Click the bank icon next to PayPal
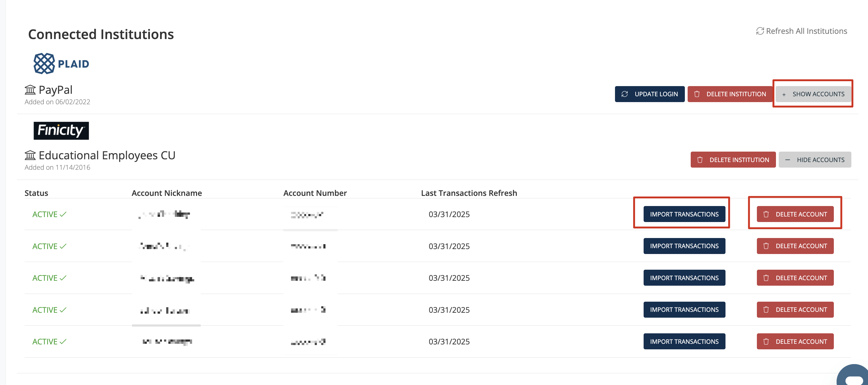This screenshot has height=385, width=868. (x=30, y=90)
